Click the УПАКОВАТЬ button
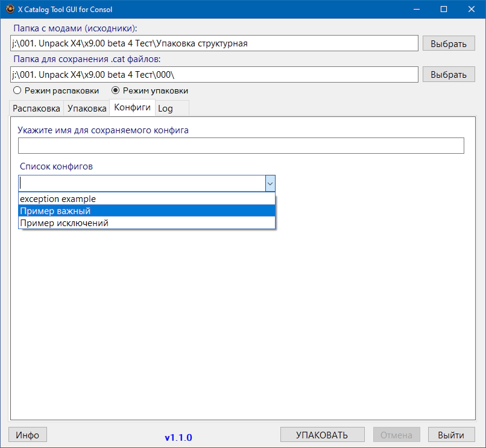This screenshot has width=486, height=448. pos(322,435)
